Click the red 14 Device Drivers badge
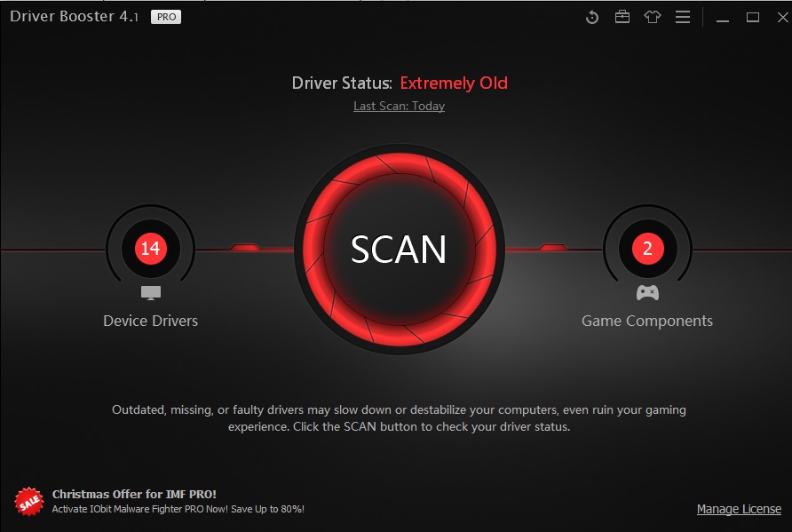792x532 pixels. 151,248
